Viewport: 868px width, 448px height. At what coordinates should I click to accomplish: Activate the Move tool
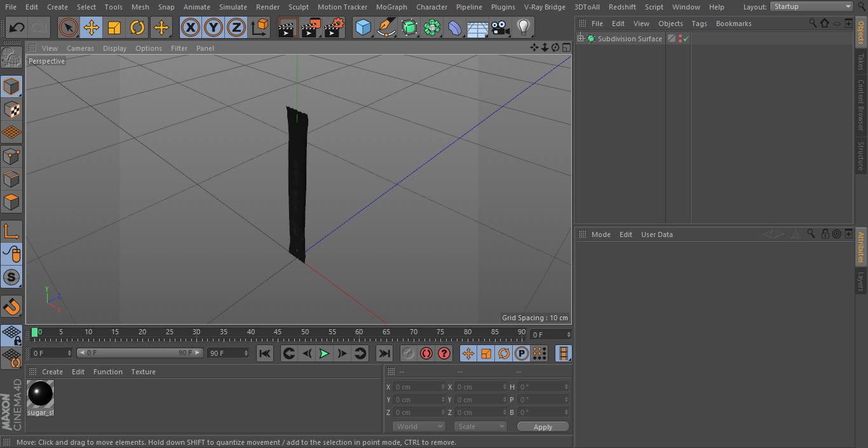[92, 27]
